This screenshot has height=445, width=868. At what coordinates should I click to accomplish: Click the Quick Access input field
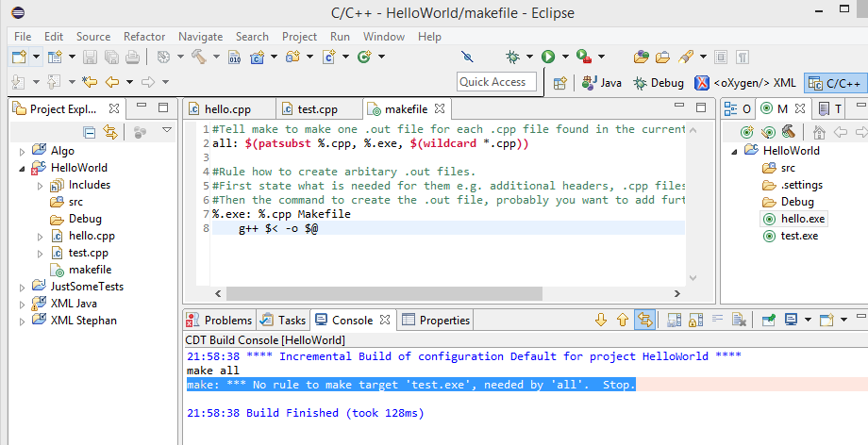[x=496, y=82]
